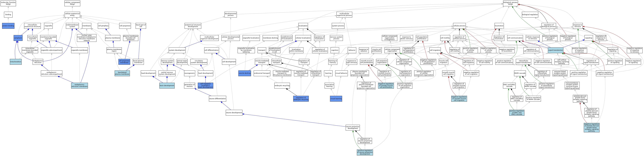
Task: Click the 'basal part of cell' node
Action: coord(141,26)
